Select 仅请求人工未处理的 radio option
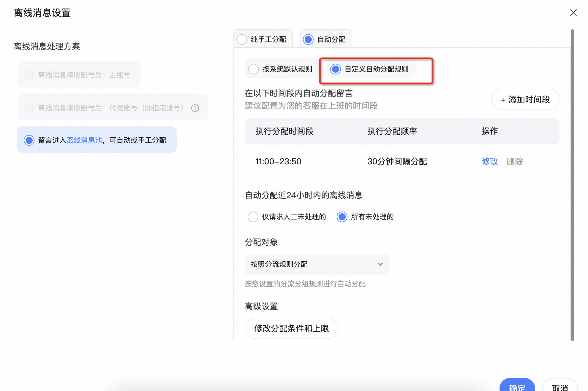Screen dimensions: 588x391 click(x=253, y=217)
